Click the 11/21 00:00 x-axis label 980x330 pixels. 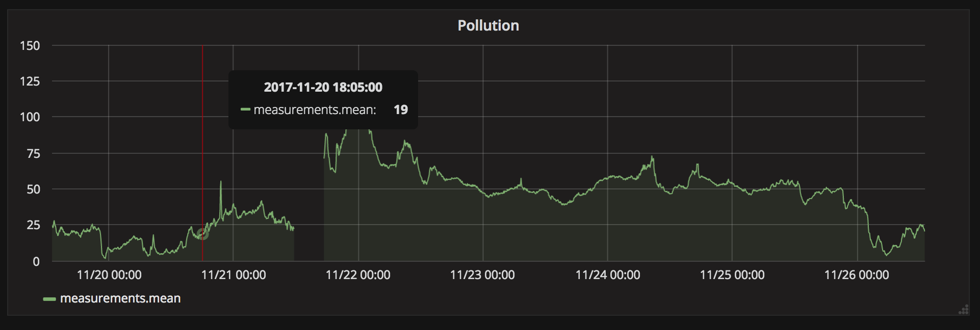coord(234,275)
